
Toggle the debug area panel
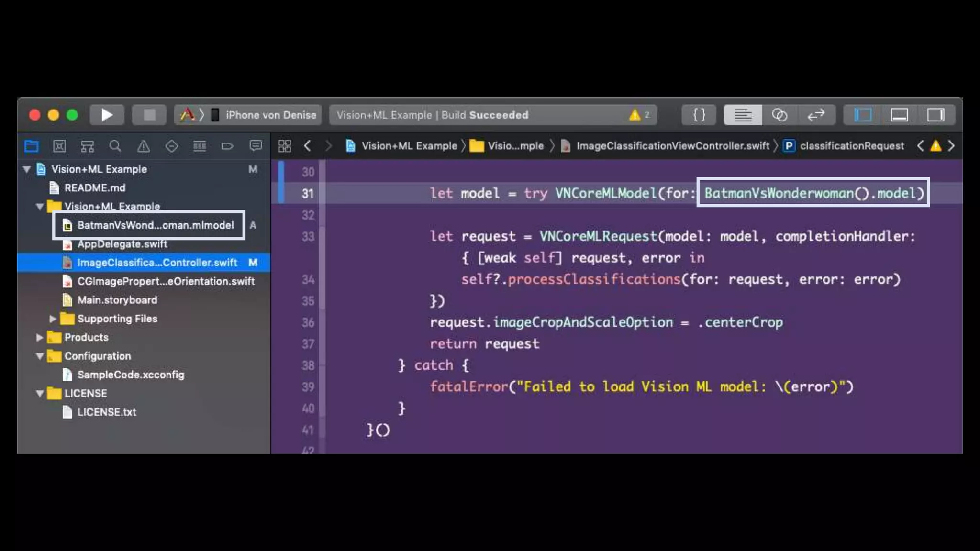tap(899, 115)
